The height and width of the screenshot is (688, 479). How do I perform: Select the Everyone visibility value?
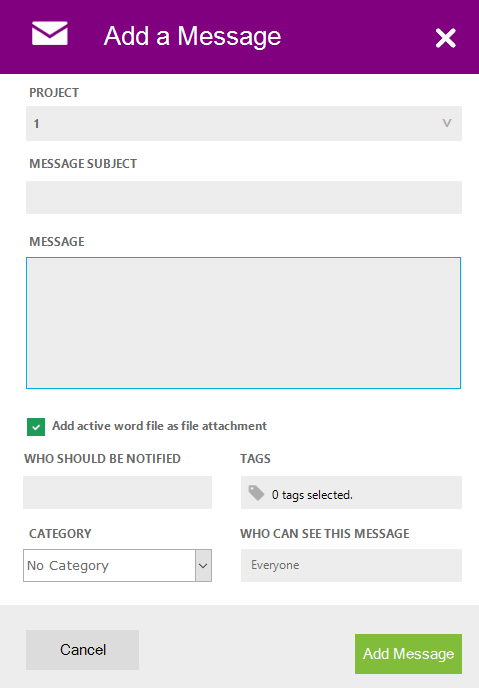coord(275,565)
